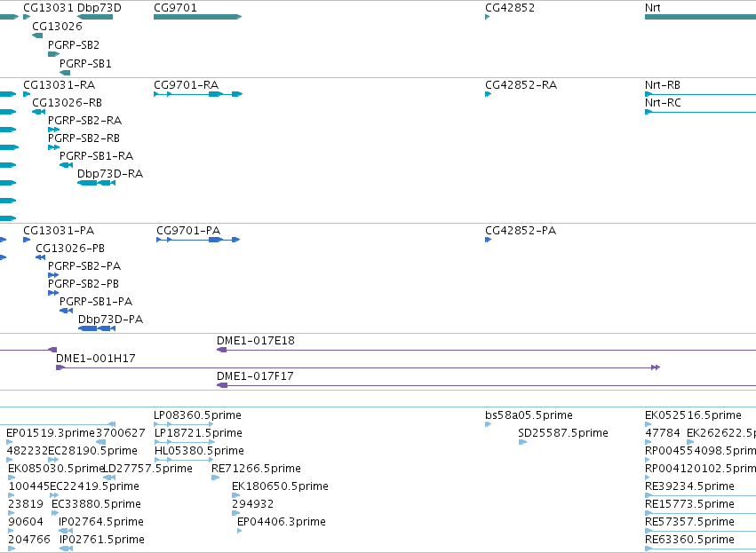Select the PGRP-SB2-RA transcript label
Screen dimensions: 756x553
(85, 121)
